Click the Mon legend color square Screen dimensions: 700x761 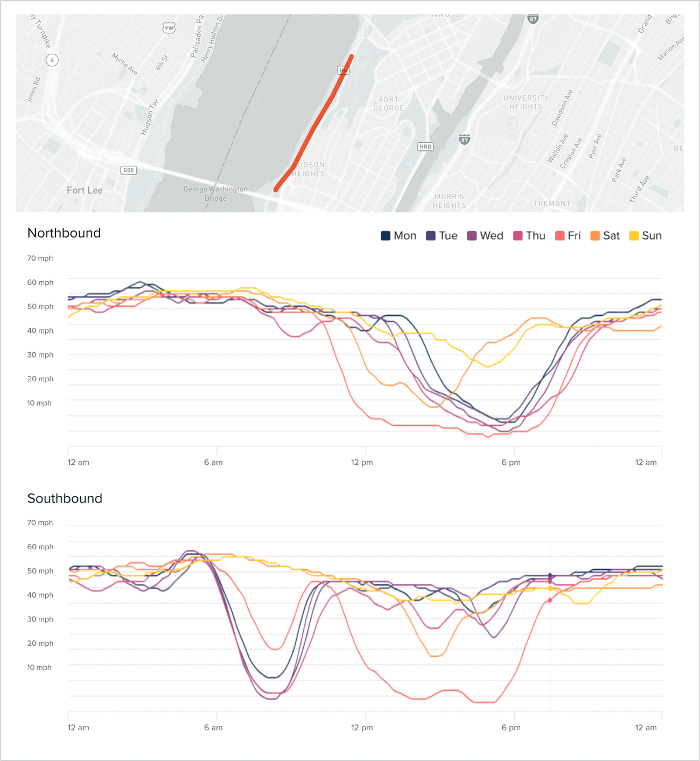(385, 235)
